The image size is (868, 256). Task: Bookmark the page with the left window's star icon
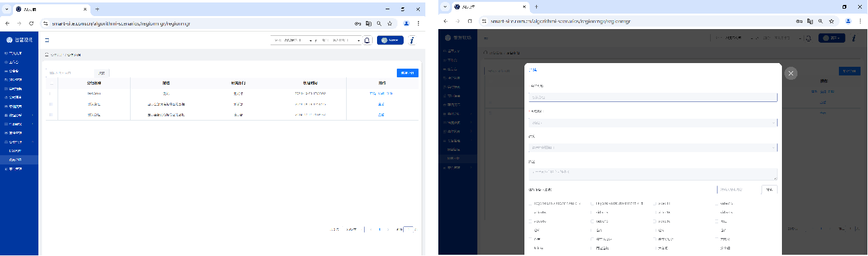(x=389, y=23)
